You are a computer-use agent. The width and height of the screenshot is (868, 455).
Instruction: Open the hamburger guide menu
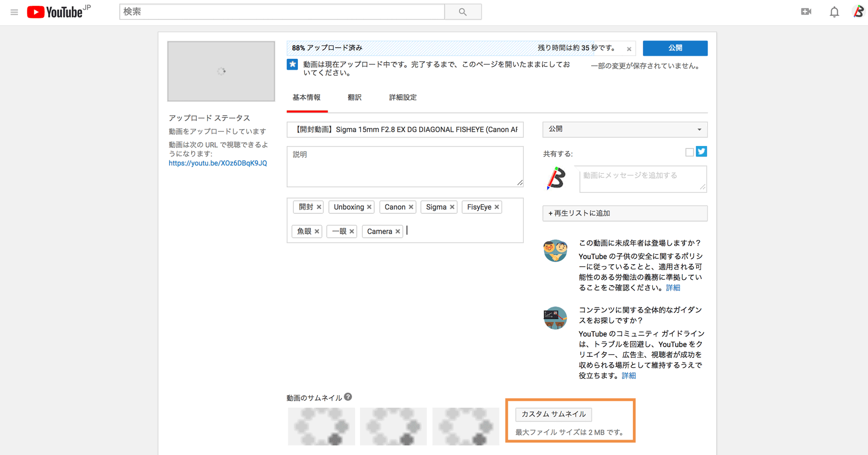pos(14,12)
